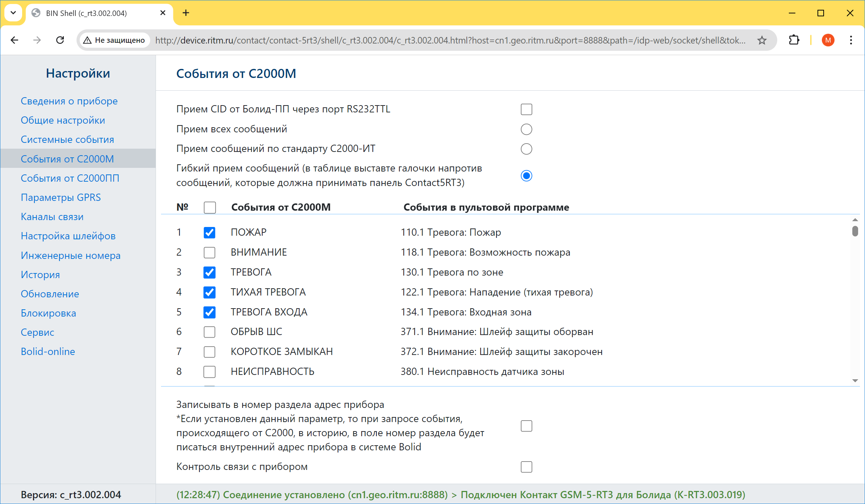Check the НЕИСПРАВНОСТЬ event checkbox
This screenshot has width=865, height=504.
[209, 372]
